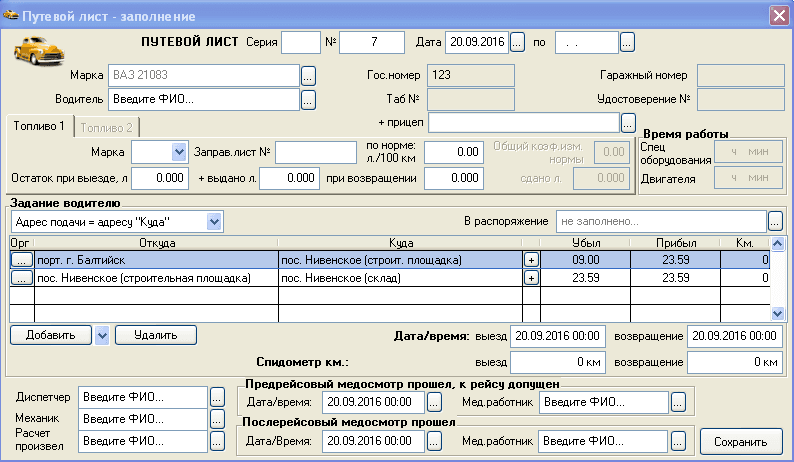
Task: Open driver browse button next to Водитель
Action: click(x=308, y=100)
